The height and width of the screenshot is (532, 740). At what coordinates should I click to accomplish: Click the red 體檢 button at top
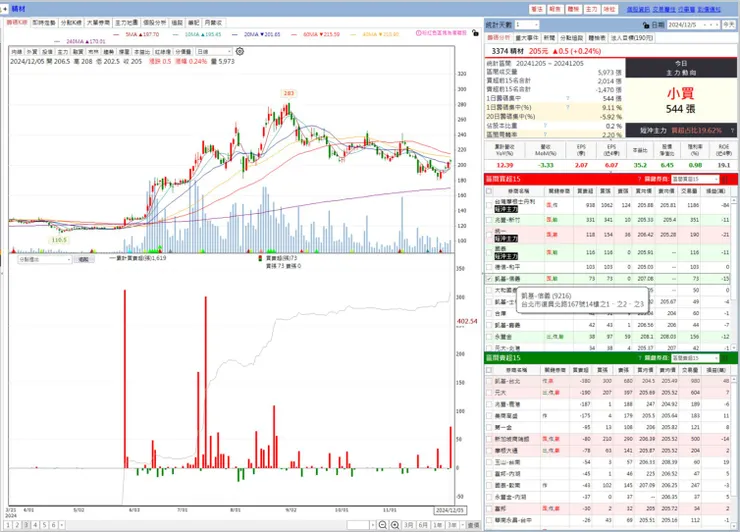tap(573, 9)
